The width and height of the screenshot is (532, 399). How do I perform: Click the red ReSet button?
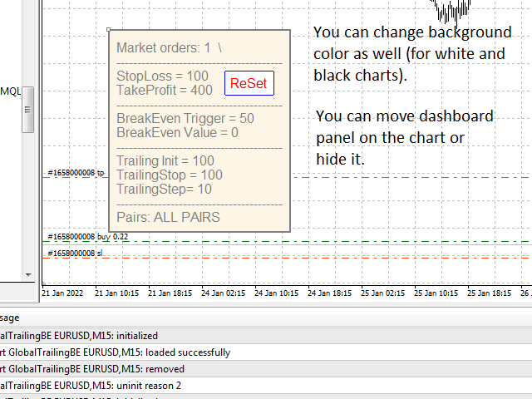pos(249,83)
